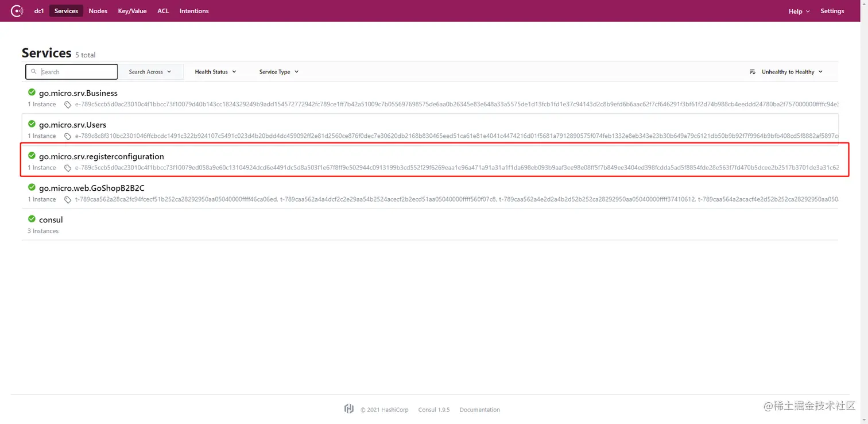Open the ACL tab
The image size is (868, 424).
(x=163, y=11)
